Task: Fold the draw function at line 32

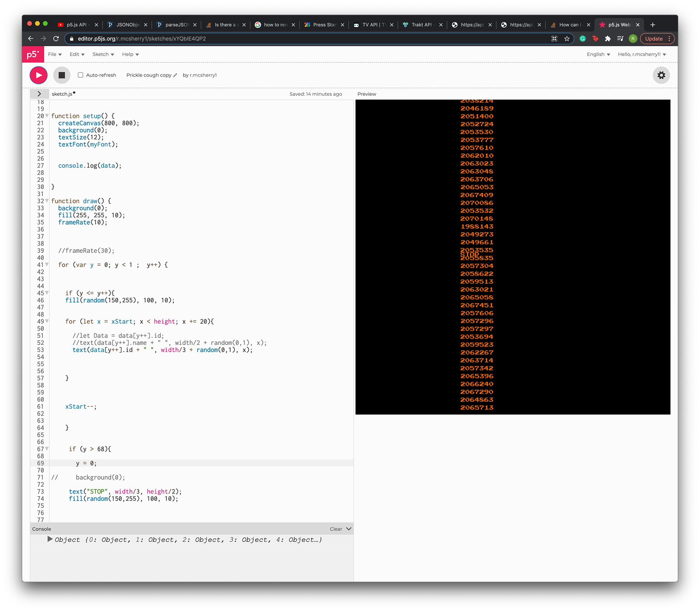Action: point(47,201)
